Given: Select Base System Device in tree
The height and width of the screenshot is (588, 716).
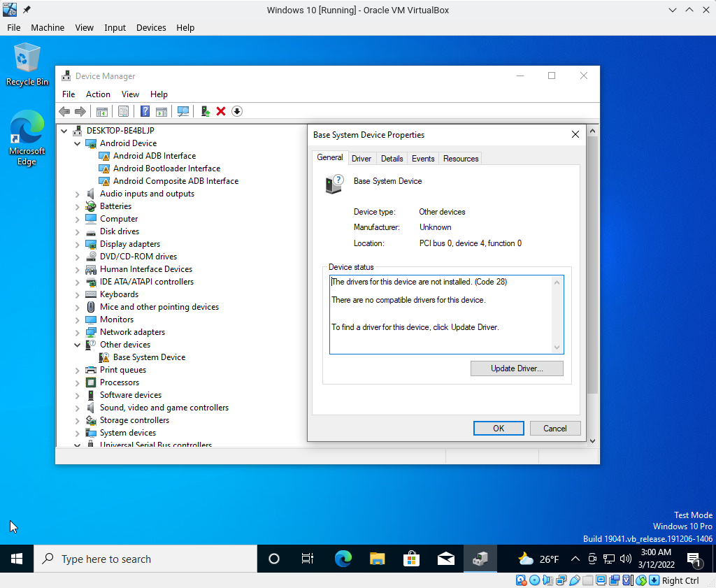Looking at the screenshot, I should [150, 357].
